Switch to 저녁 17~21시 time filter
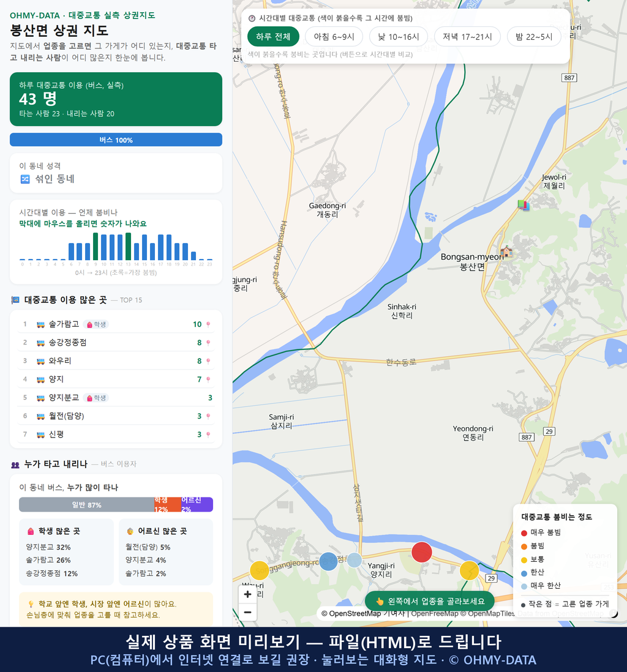This screenshot has width=627, height=672. pos(467,37)
